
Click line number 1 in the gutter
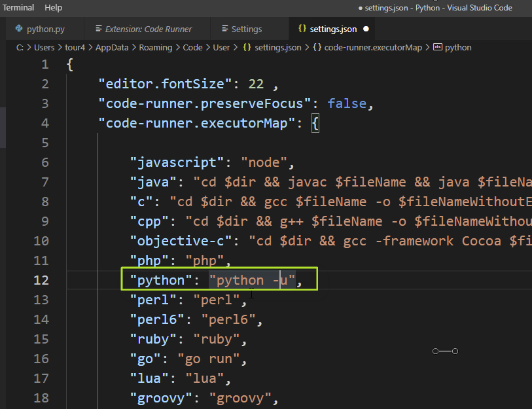point(45,64)
